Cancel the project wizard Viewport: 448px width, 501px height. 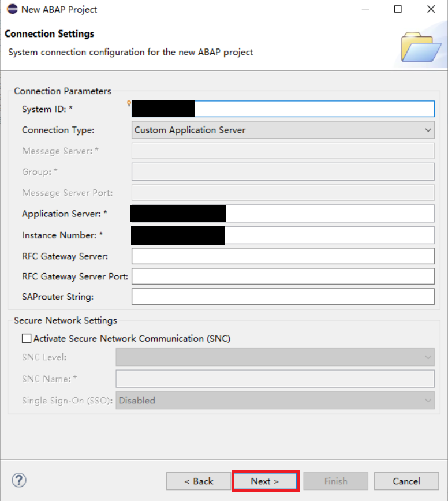click(x=406, y=481)
